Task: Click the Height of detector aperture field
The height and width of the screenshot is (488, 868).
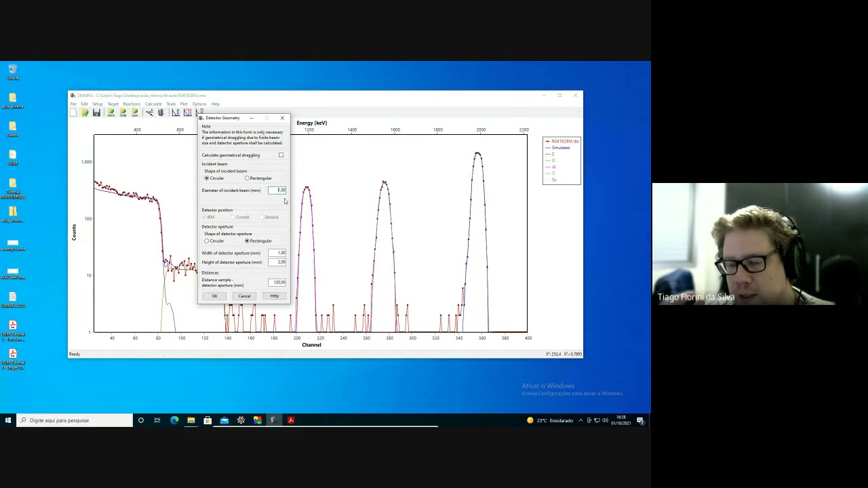Action: [277, 262]
